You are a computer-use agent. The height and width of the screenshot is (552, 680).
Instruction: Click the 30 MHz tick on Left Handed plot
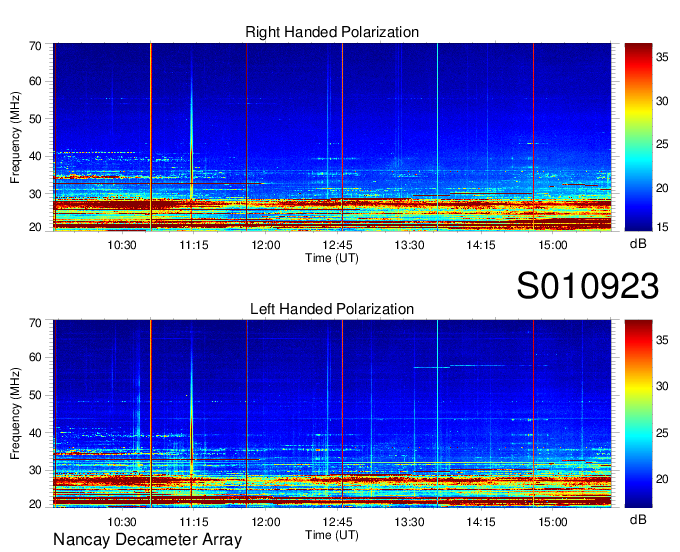[x=35, y=470]
